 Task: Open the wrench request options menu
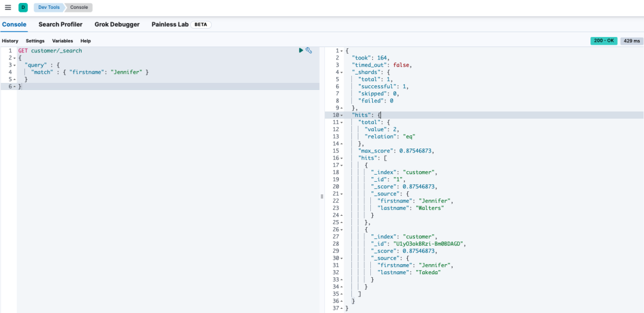[x=309, y=51]
